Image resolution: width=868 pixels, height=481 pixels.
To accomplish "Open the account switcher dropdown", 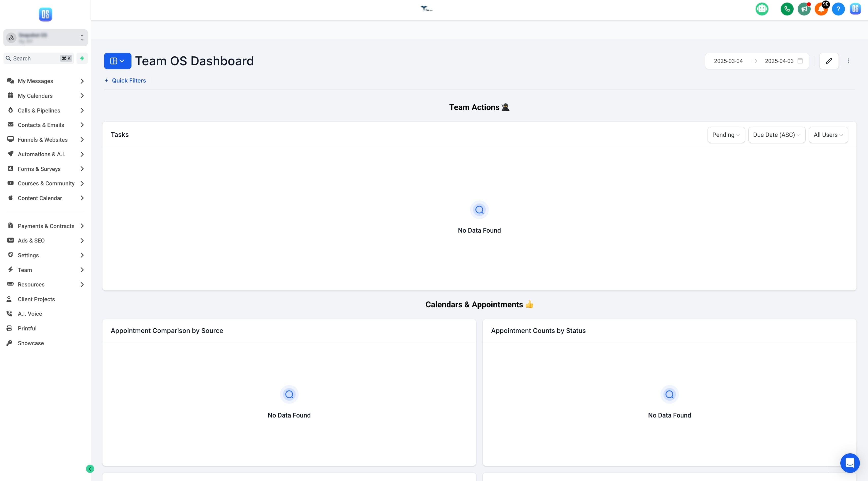I will pyautogui.click(x=45, y=38).
